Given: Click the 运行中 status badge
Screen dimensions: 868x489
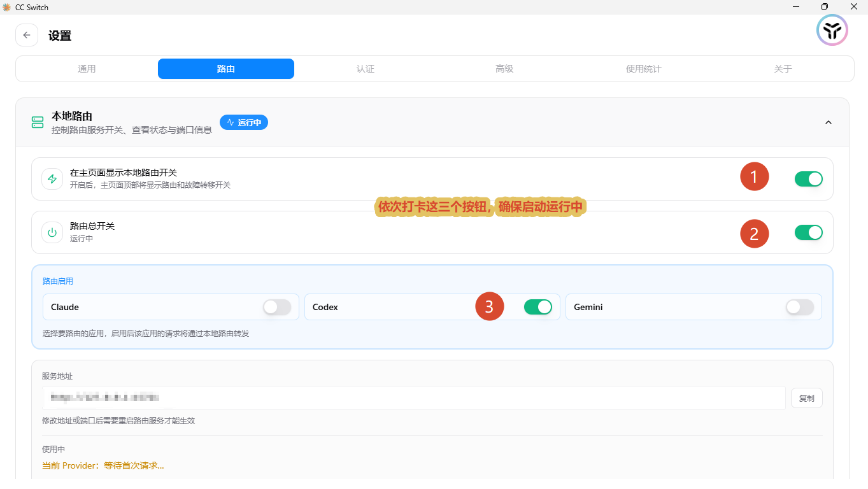Looking at the screenshot, I should pos(244,122).
